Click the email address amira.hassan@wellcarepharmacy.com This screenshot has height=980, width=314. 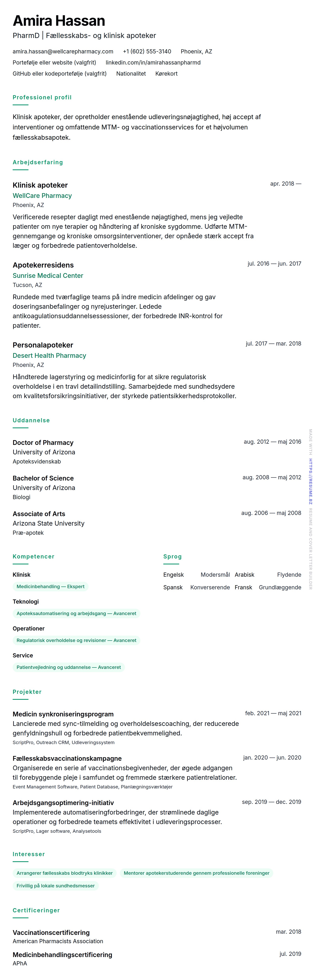(63, 51)
